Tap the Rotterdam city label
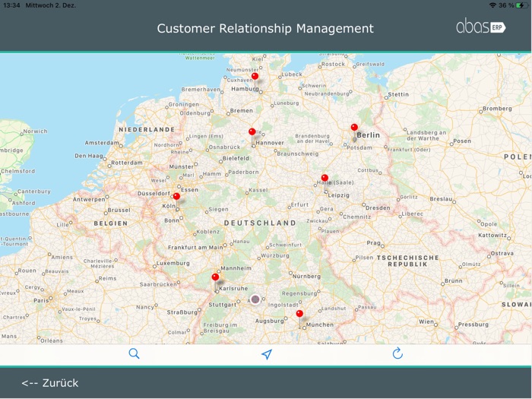This screenshot has height=399, width=532. [x=127, y=163]
